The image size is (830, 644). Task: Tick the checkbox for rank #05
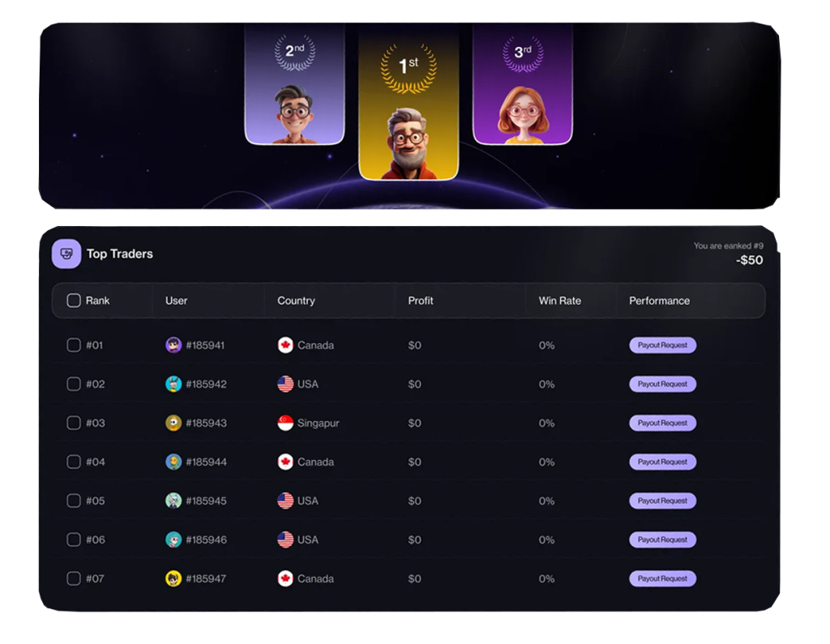click(74, 501)
